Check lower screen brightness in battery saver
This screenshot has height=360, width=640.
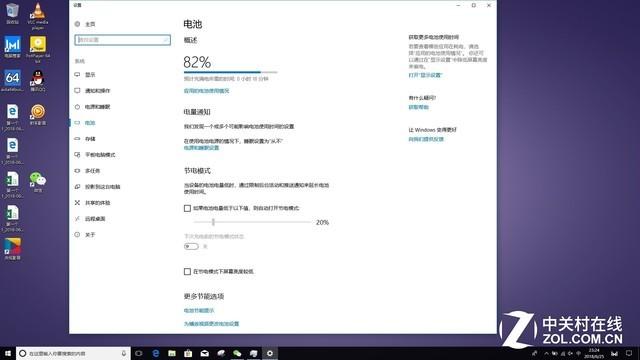click(187, 271)
